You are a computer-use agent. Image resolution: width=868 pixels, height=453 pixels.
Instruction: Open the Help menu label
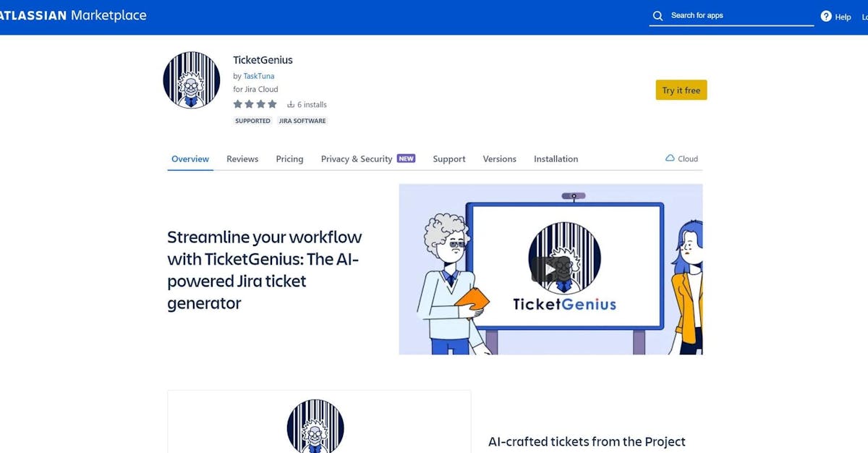[843, 17]
